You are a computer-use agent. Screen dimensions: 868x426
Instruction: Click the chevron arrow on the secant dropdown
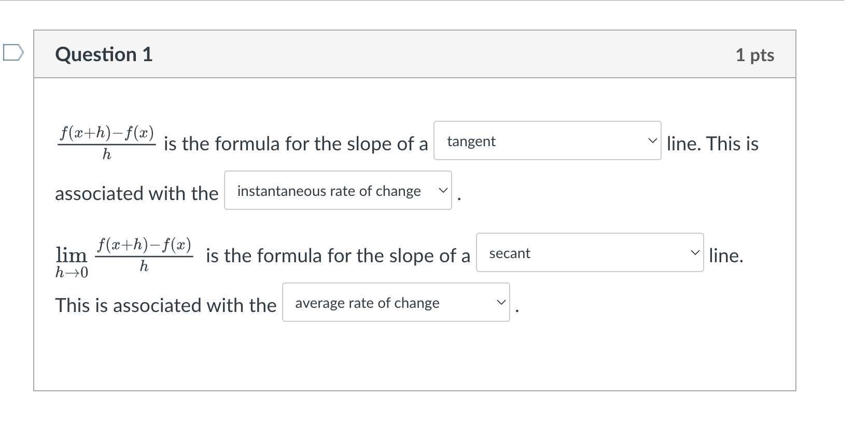(695, 253)
